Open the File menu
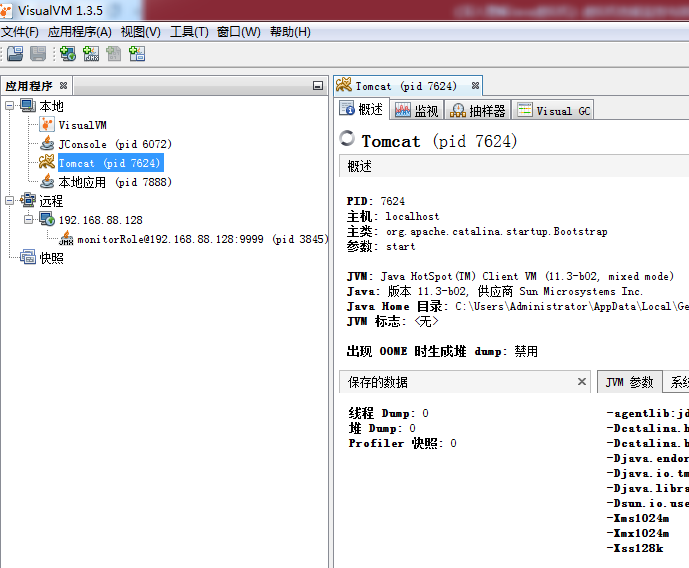 pos(20,32)
